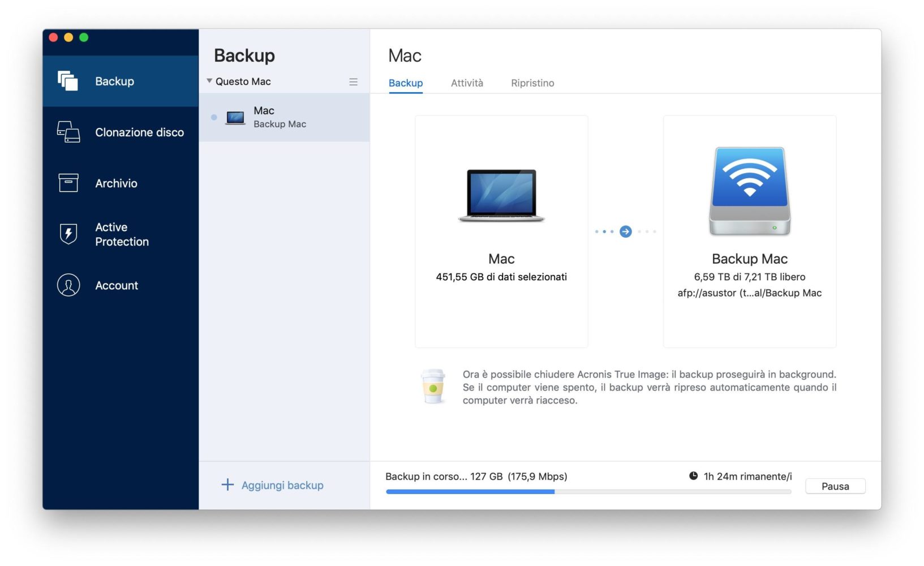Click the clock icon beside remaining time
Image resolution: width=924 pixels, height=566 pixels.
(x=693, y=476)
